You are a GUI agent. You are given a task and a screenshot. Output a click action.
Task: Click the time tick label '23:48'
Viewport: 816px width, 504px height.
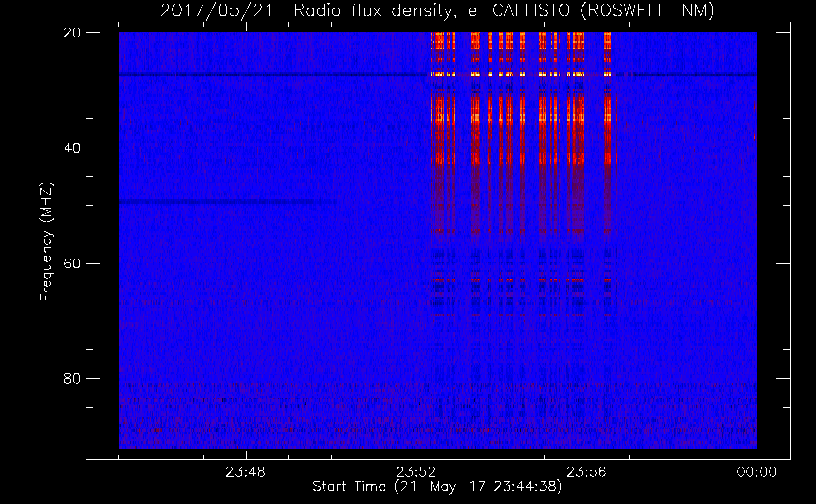tap(246, 472)
